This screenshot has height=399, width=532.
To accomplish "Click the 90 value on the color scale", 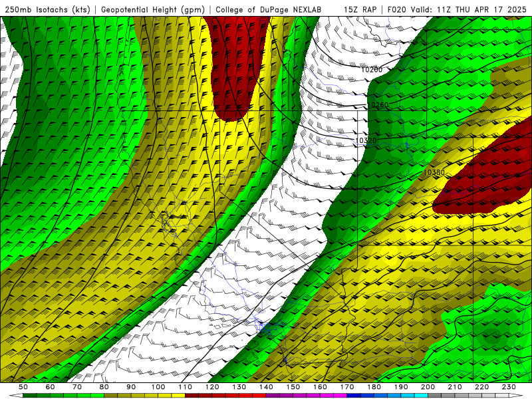I will [131, 387].
